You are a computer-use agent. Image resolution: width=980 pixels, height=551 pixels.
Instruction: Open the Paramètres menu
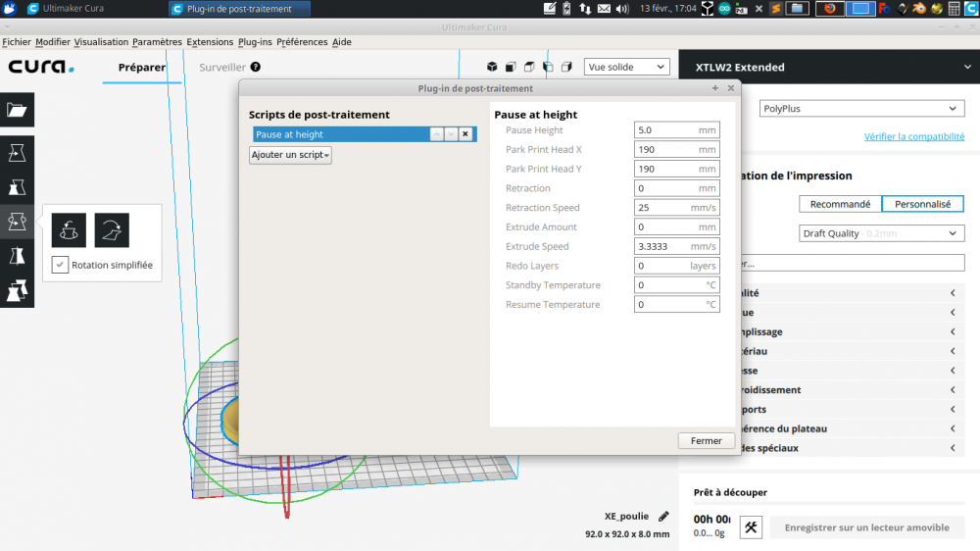pos(157,42)
